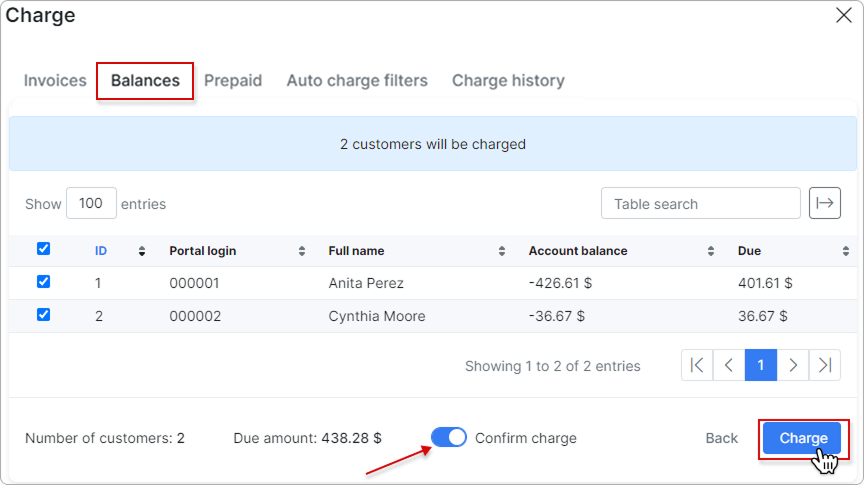This screenshot has height=485, width=864.
Task: Go to first page of results
Action: [x=697, y=365]
